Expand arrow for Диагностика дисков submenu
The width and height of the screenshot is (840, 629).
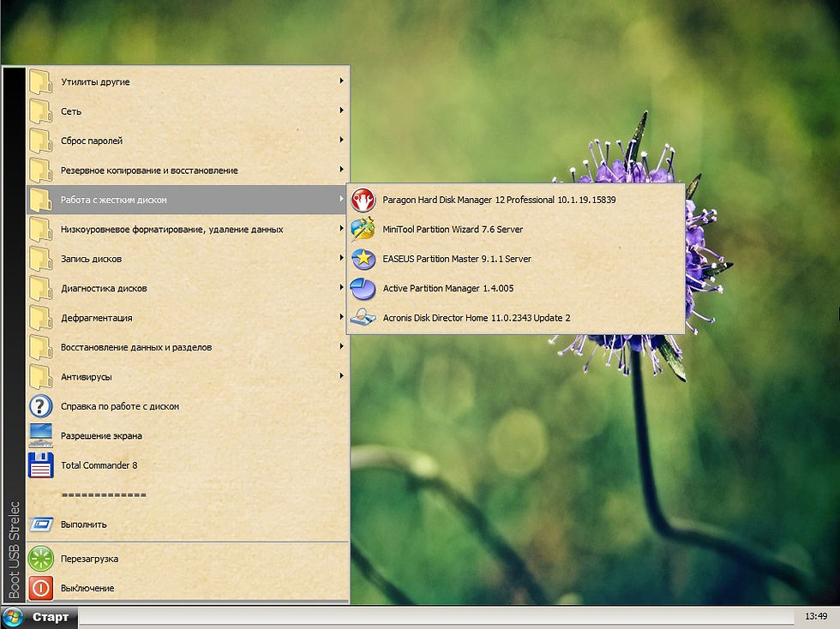coord(341,287)
